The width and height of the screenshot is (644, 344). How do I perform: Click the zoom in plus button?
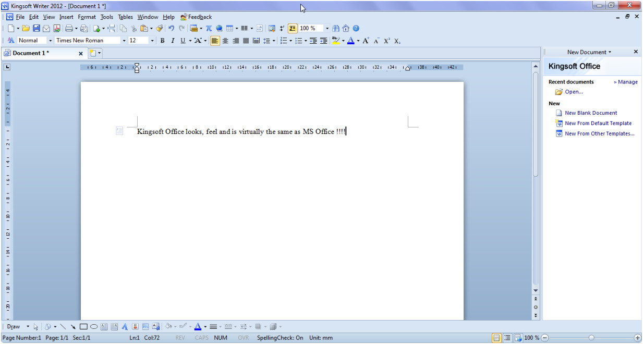(637, 338)
